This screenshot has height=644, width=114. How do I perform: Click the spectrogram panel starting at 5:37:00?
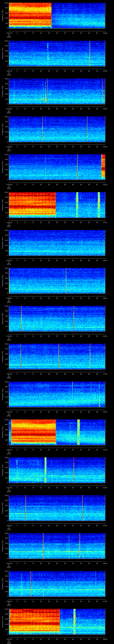click(57, 243)
